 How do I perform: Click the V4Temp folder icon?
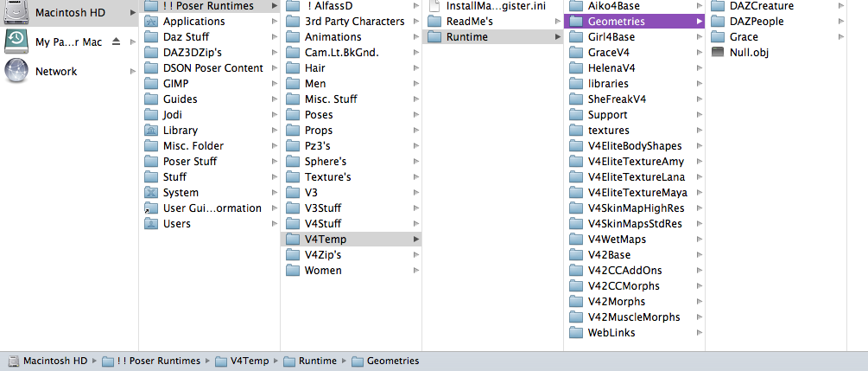coord(293,239)
